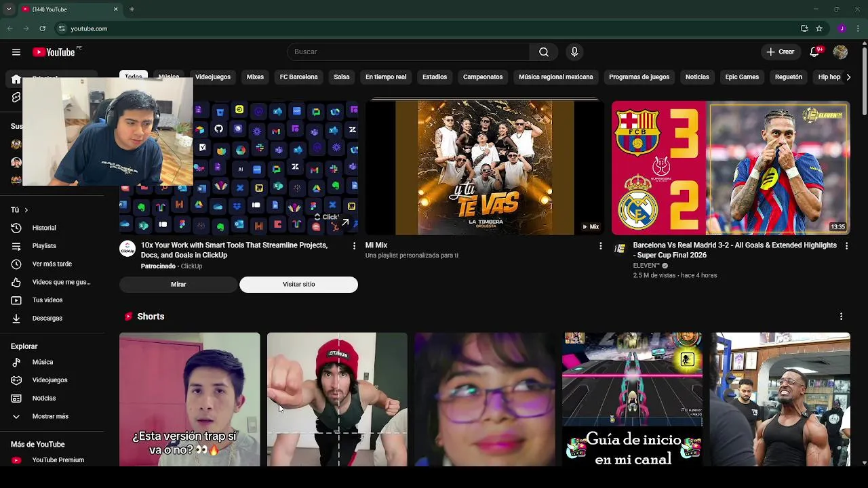Select the Noticias chip
Image resolution: width=868 pixels, height=488 pixels.
(697, 77)
